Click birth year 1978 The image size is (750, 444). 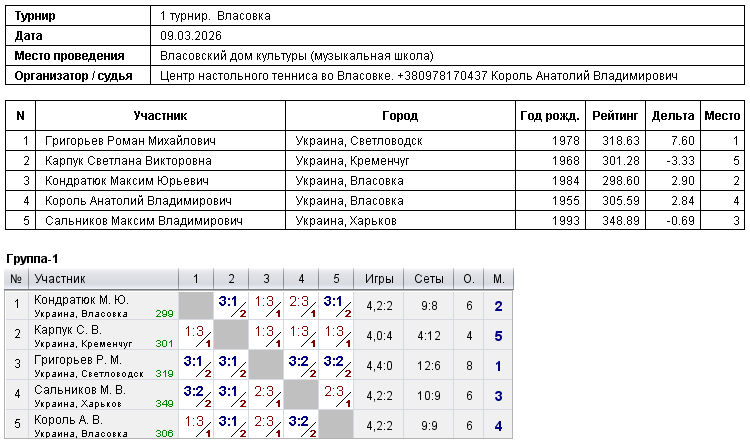[x=565, y=141]
